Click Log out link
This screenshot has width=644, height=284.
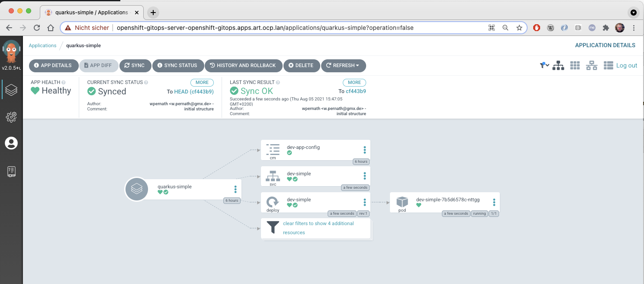click(627, 65)
